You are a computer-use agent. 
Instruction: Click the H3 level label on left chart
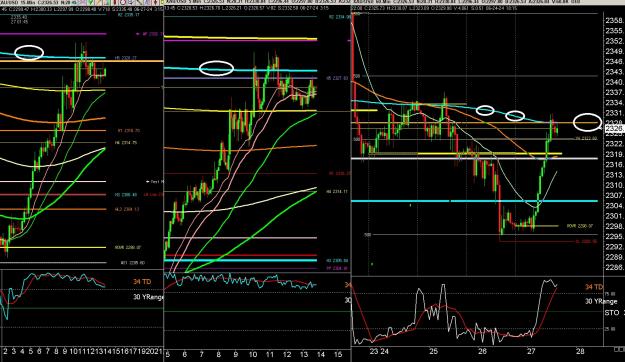[126, 195]
